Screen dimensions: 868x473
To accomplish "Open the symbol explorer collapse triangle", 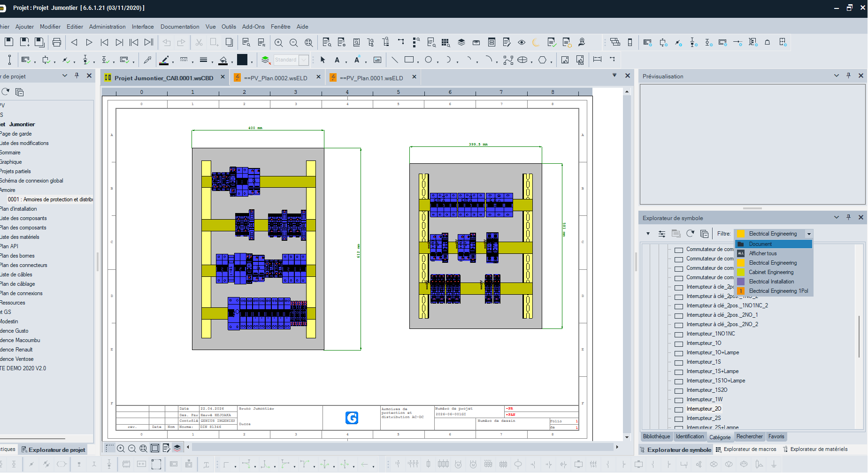I will click(x=648, y=234).
